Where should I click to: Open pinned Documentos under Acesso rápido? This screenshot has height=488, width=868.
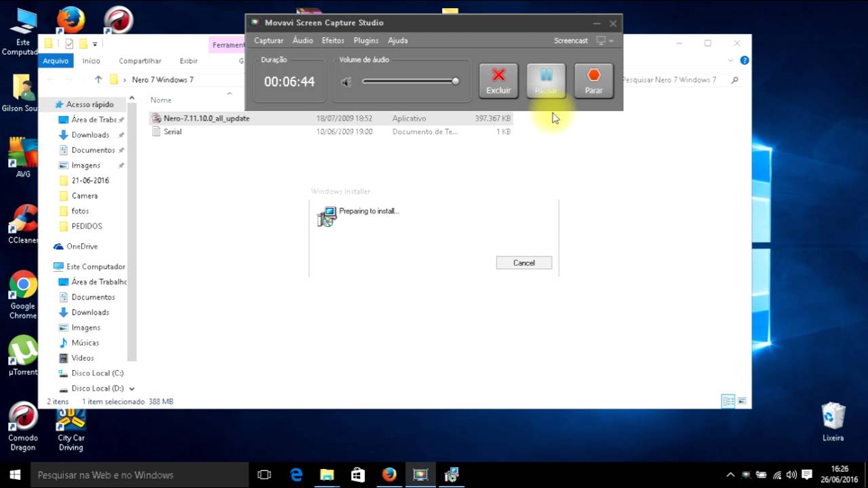tap(93, 150)
